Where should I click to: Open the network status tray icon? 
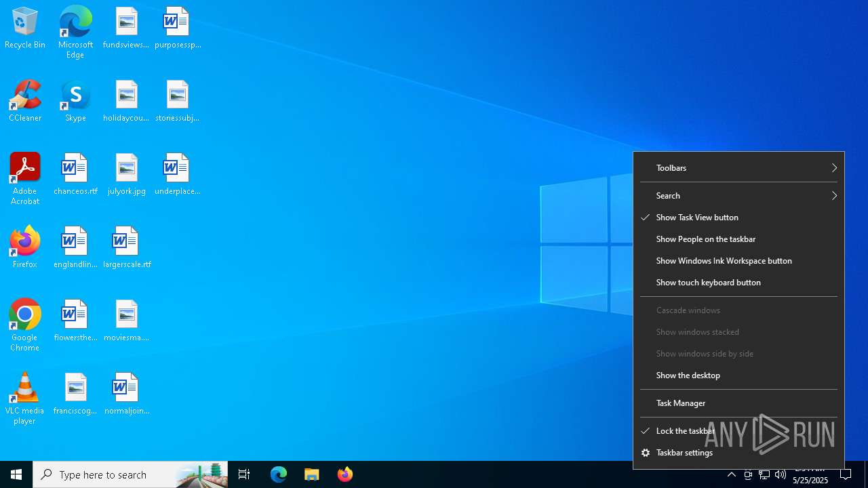[764, 474]
